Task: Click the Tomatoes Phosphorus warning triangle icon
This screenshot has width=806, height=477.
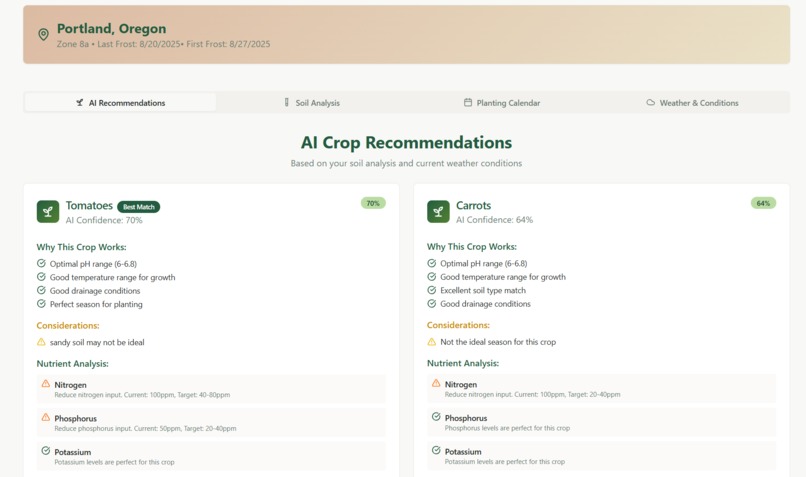Action: pos(46,417)
